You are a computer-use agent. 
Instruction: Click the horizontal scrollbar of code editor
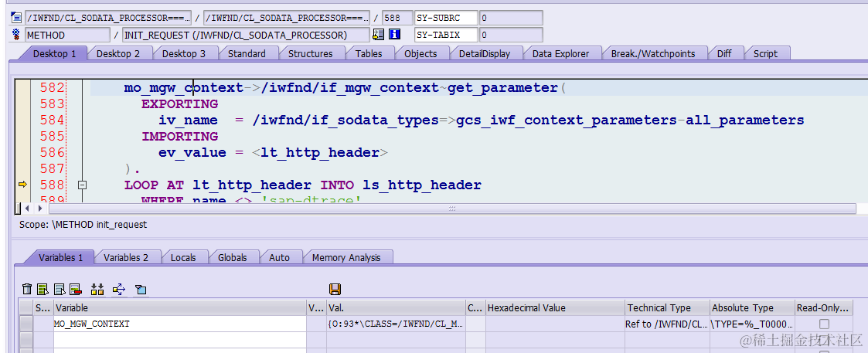point(451,209)
